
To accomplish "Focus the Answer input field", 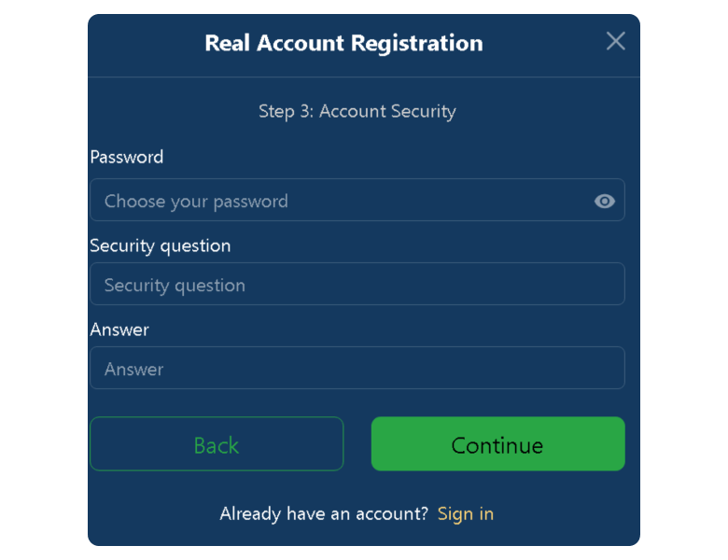I will pos(357,368).
